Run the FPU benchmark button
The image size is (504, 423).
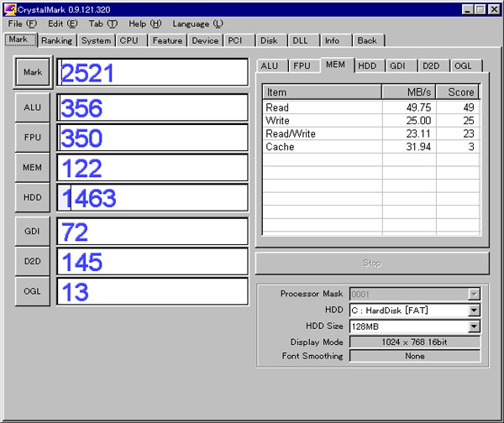click(x=33, y=138)
